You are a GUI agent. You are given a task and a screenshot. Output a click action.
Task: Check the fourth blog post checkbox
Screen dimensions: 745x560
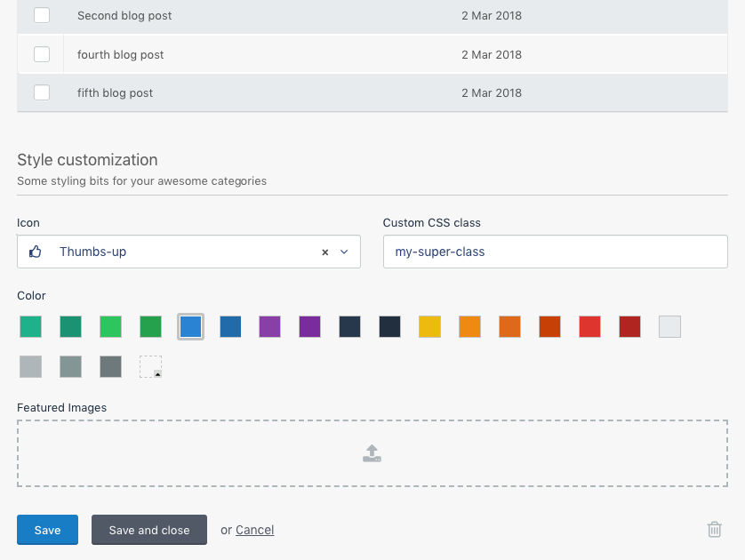coord(42,54)
